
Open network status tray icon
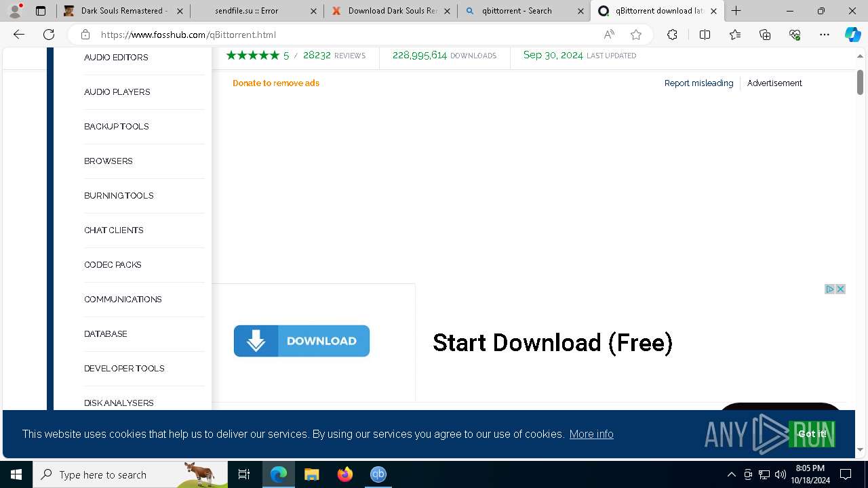click(x=764, y=474)
